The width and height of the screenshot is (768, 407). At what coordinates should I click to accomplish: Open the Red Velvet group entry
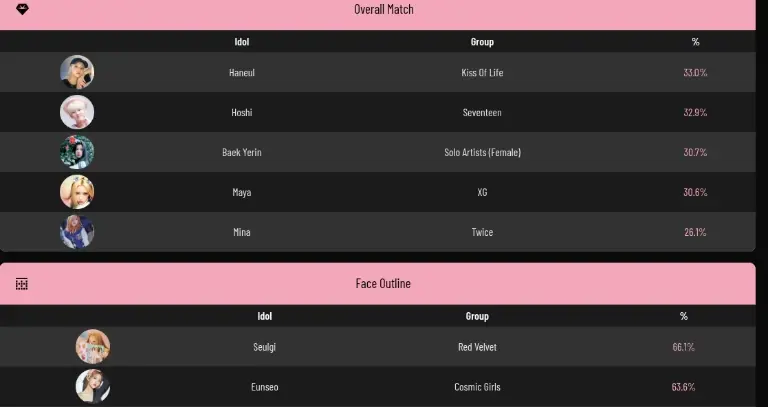tap(477, 347)
